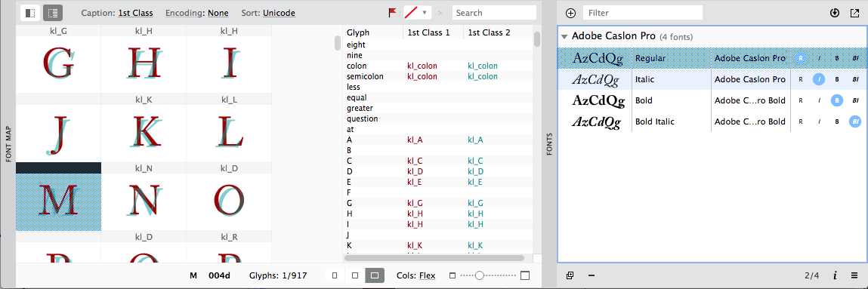The width and height of the screenshot is (868, 289).
Task: Click the R style-link badge on Bold row
Action: click(x=800, y=100)
